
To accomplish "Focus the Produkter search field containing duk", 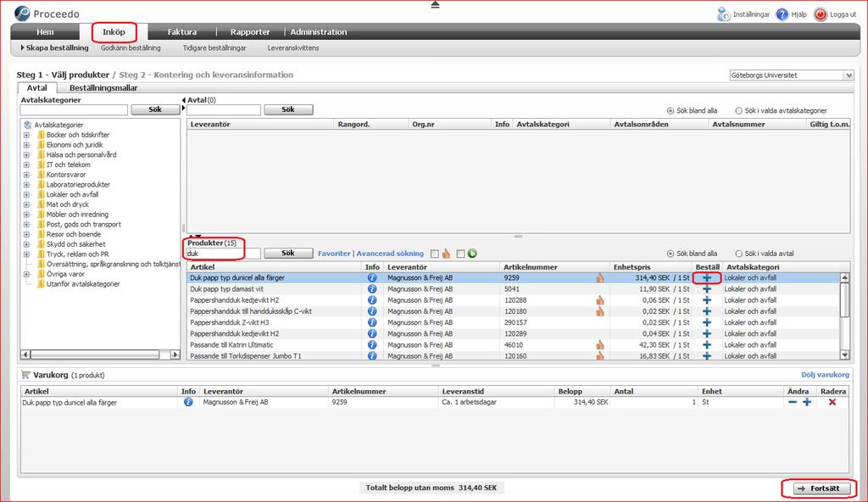I will coord(223,254).
